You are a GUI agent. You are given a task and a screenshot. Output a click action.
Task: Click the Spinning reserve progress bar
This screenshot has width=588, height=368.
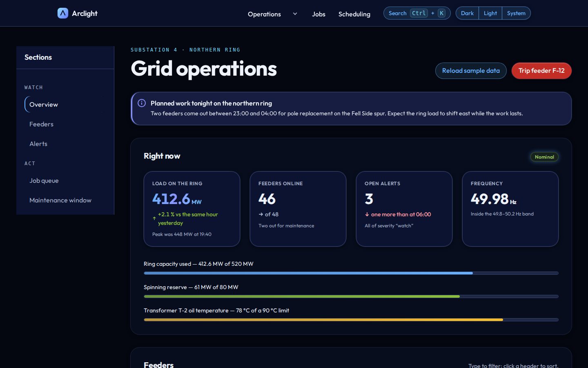click(x=351, y=296)
